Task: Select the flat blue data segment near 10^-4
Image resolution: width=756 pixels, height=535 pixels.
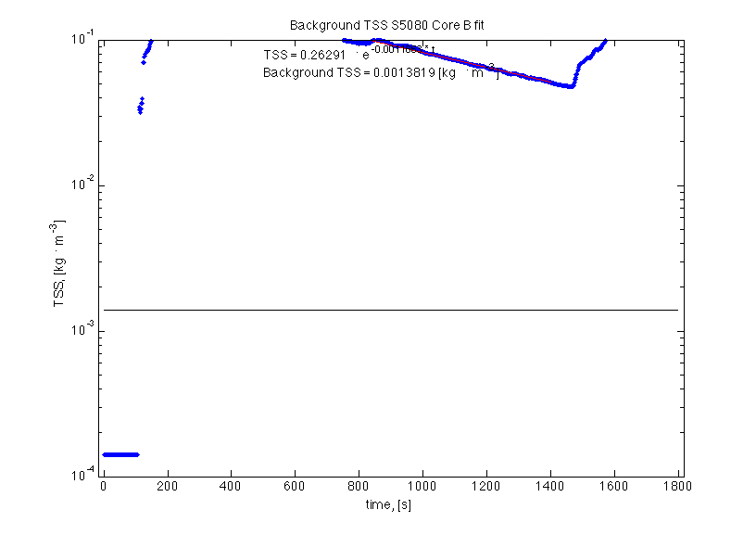Action: 120,454
